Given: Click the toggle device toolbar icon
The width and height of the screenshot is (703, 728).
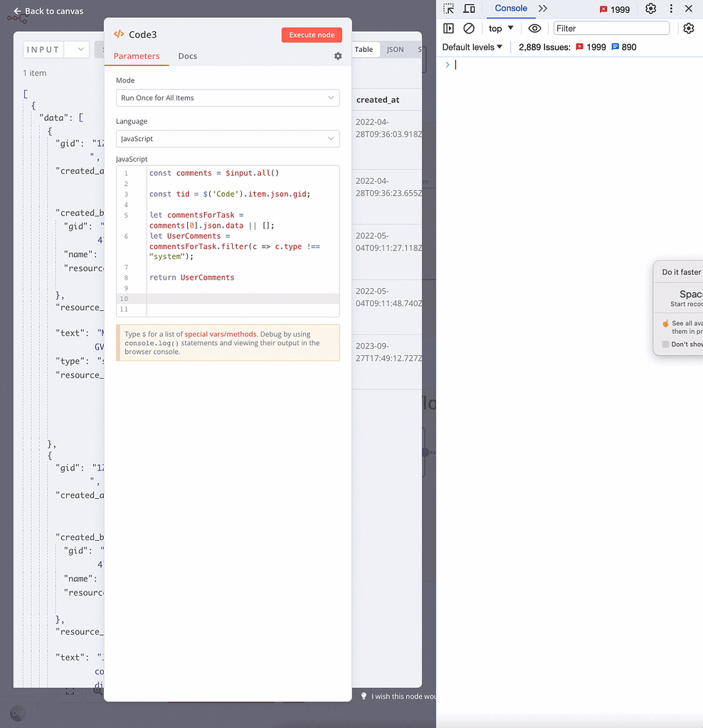Looking at the screenshot, I should point(470,9).
